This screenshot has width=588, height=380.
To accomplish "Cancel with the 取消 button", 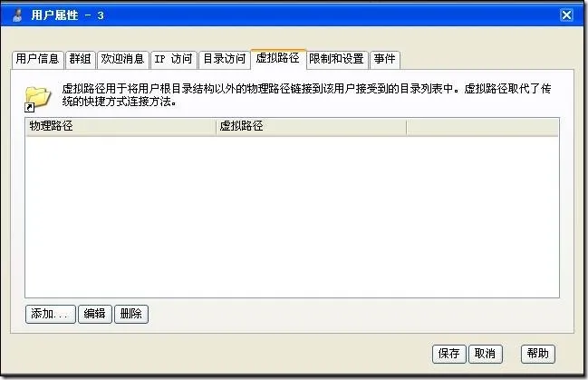I will (x=486, y=354).
